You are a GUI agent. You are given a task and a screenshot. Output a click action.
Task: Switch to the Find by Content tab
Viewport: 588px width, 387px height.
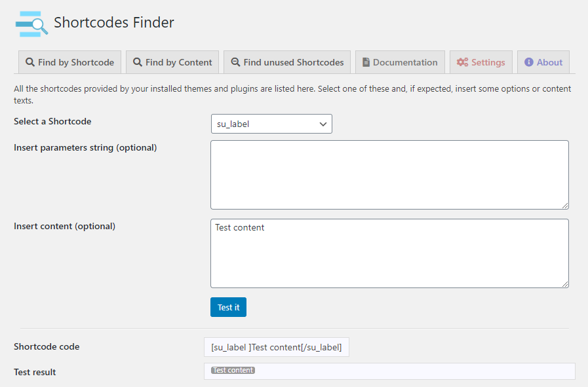(172, 62)
